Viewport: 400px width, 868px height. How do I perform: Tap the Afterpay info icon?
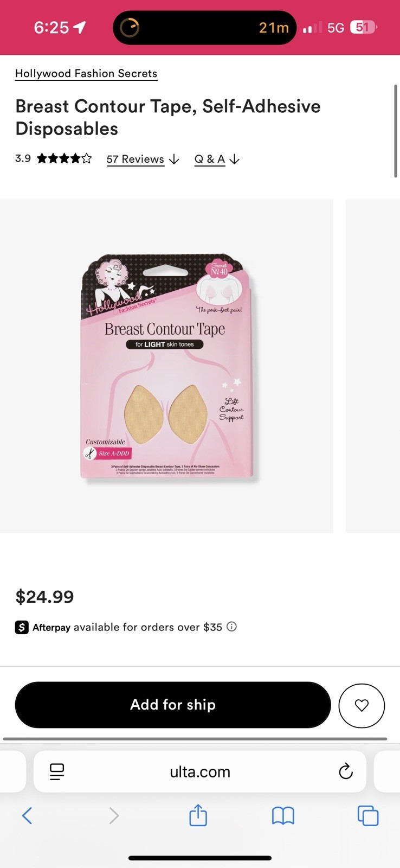(231, 627)
